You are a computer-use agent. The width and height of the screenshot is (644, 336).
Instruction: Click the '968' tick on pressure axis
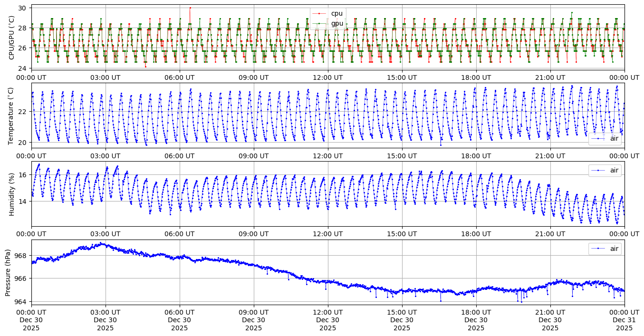pyautogui.click(x=21, y=256)
